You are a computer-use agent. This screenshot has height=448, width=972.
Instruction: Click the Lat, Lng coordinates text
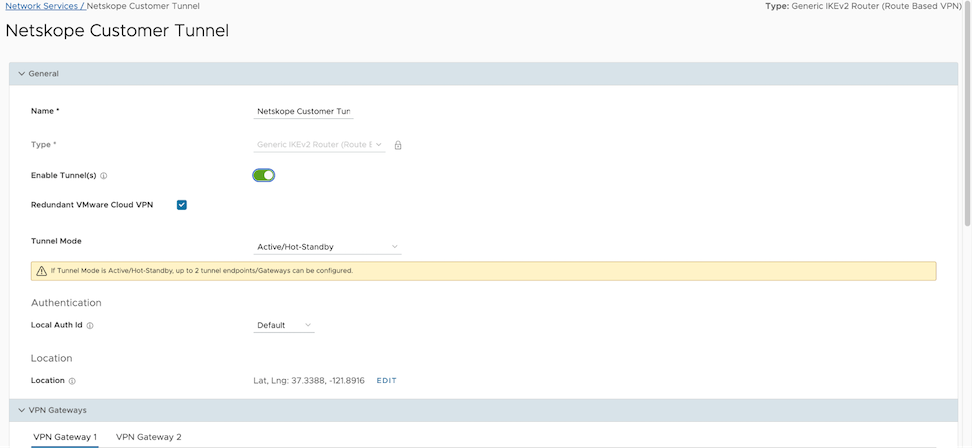(x=310, y=381)
